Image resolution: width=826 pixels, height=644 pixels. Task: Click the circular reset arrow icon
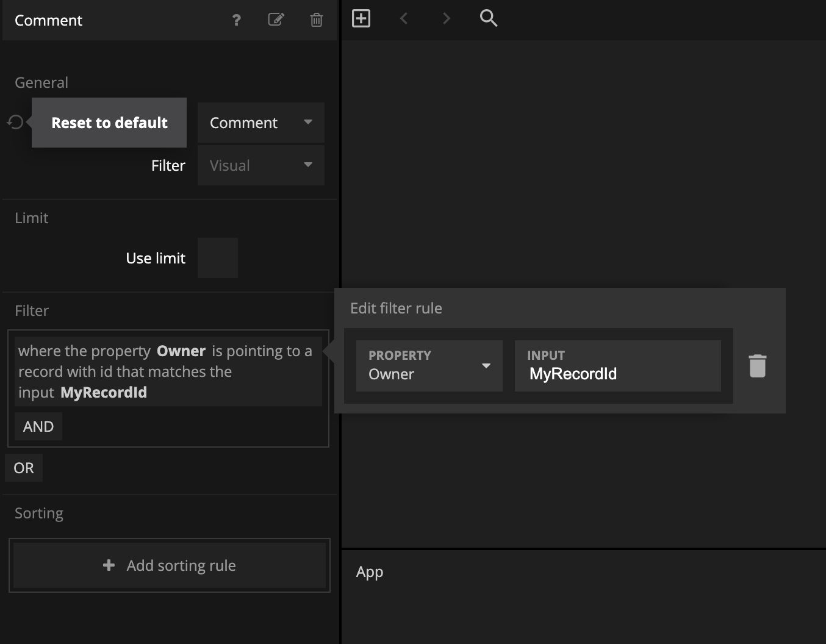point(15,123)
